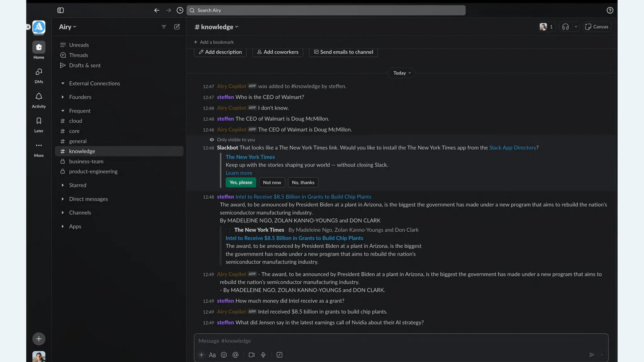644x362 pixels.
Task: Click Send emails to channel
Action: tap(343, 52)
